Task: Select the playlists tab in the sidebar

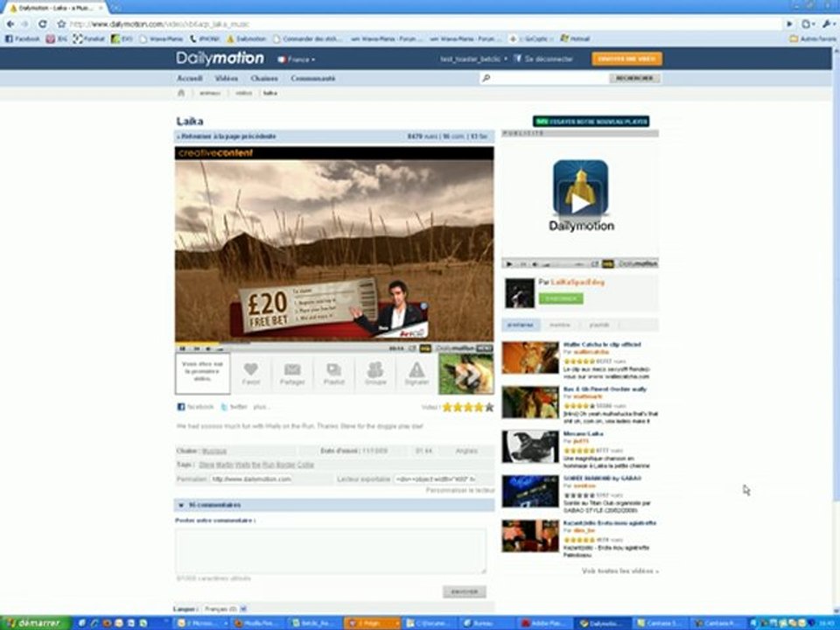Action: point(598,325)
